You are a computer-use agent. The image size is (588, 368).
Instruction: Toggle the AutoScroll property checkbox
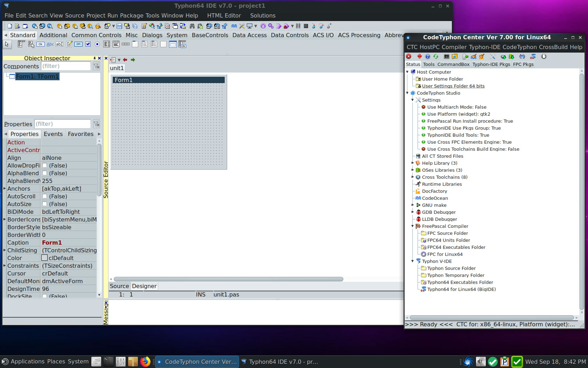(x=44, y=196)
